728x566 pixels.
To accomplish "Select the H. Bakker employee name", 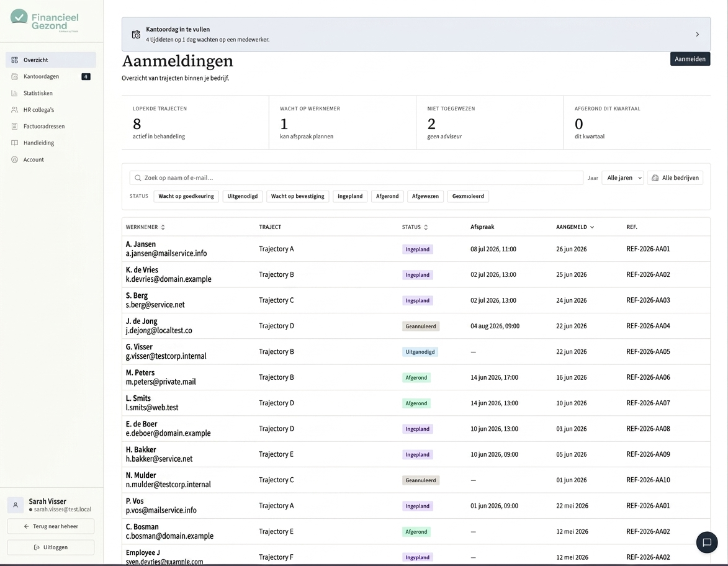I will 141,449.
